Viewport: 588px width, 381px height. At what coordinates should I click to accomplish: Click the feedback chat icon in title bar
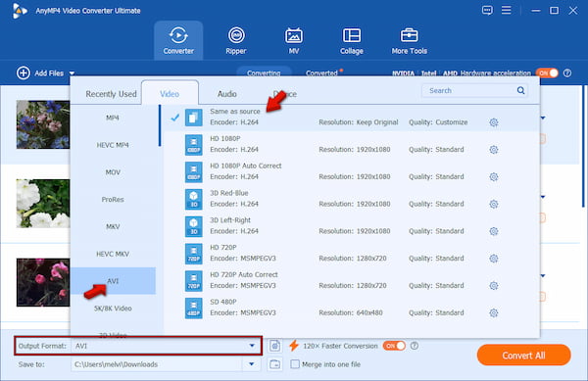click(487, 10)
